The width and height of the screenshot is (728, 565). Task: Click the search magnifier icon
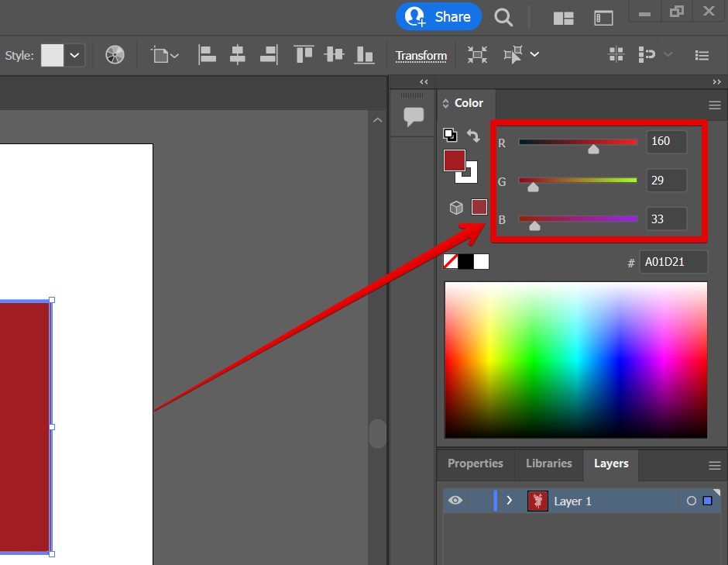503,17
